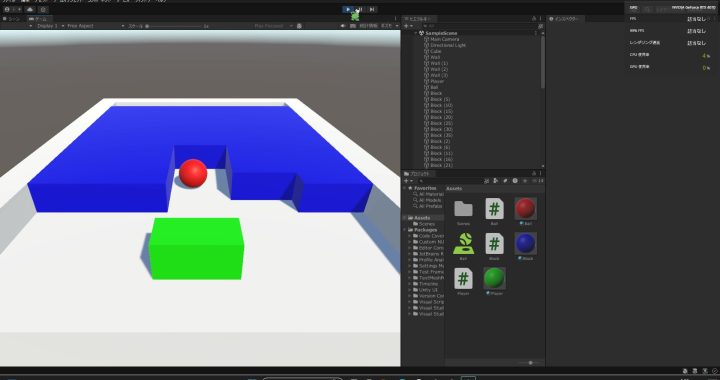Image resolution: width=720 pixels, height=380 pixels.
Task: Click the Hierarchy vertical scrollbar
Action: tap(542, 62)
